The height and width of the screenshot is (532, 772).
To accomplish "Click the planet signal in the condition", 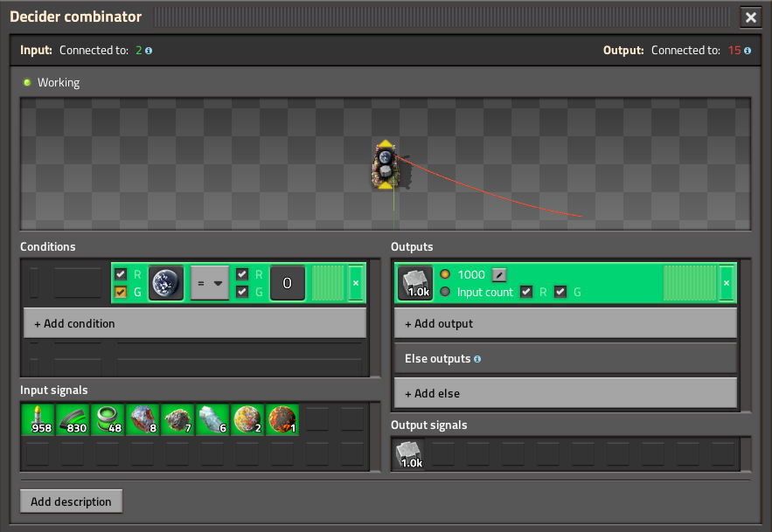I will pos(166,283).
